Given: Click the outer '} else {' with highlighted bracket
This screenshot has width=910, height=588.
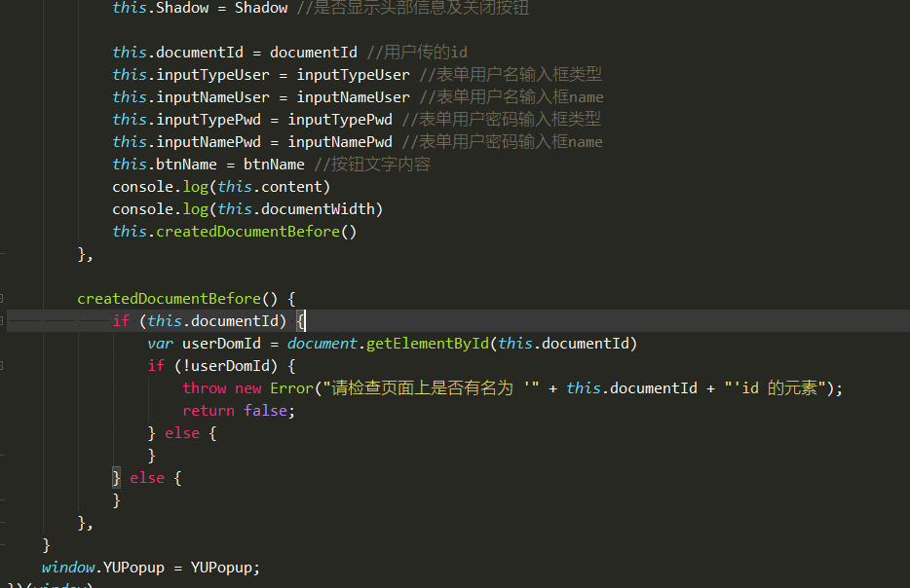Looking at the screenshot, I should point(147,478).
